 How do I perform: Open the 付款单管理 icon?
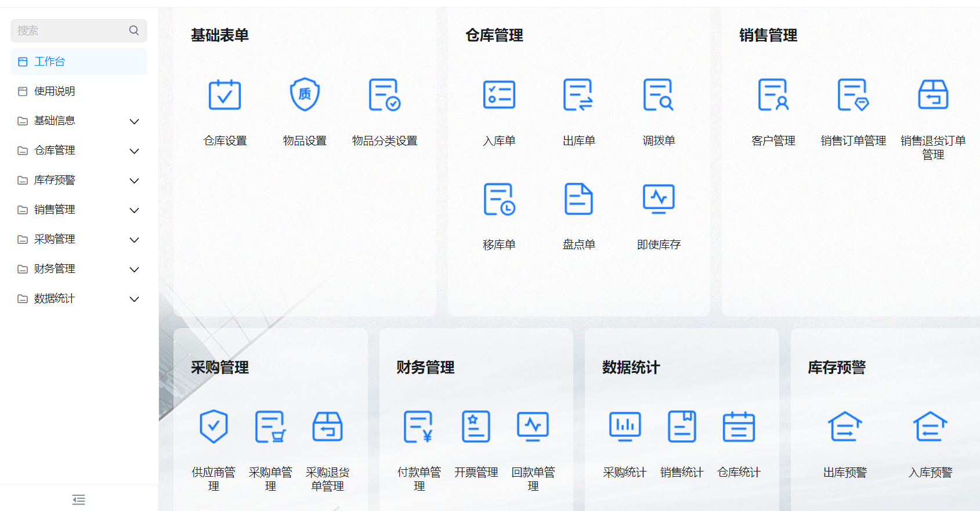coord(418,427)
